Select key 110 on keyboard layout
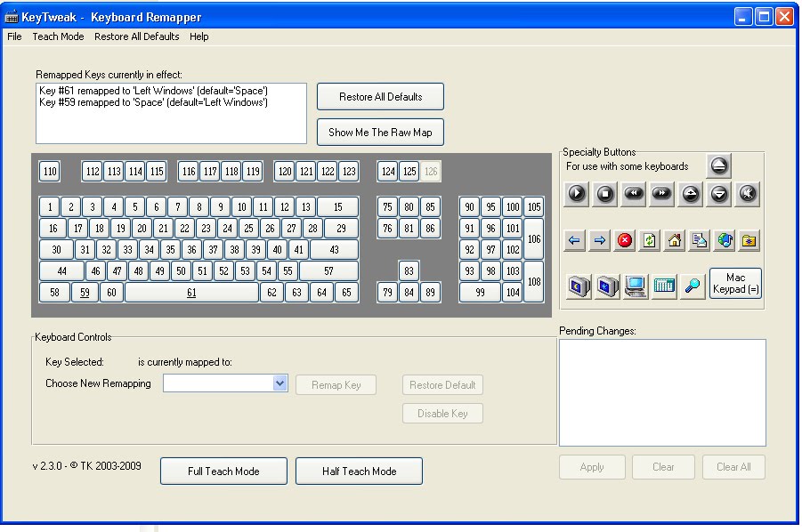This screenshot has height=532, width=802. tap(50, 171)
